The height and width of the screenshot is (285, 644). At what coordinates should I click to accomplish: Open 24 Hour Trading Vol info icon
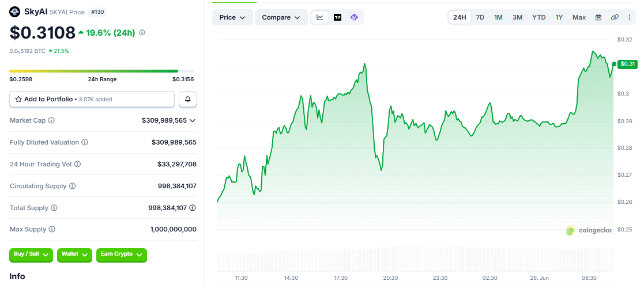pos(77,164)
